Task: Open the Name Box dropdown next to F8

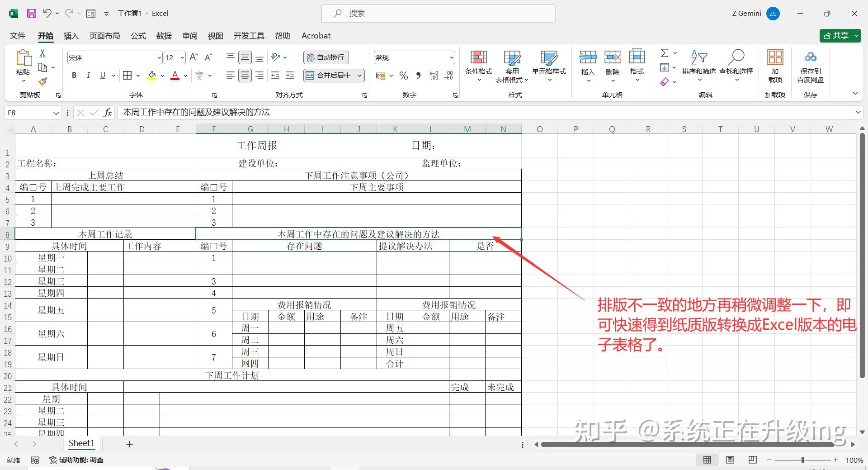Action: (56, 113)
